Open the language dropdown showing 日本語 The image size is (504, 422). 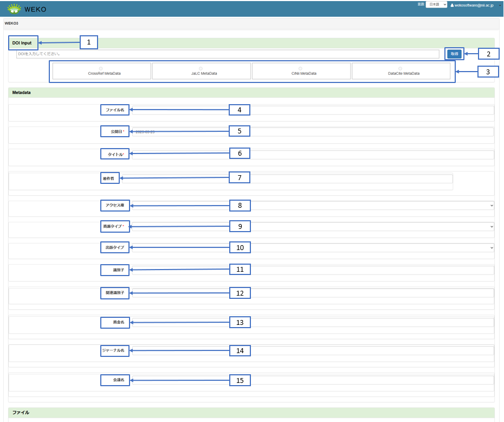[x=436, y=4]
